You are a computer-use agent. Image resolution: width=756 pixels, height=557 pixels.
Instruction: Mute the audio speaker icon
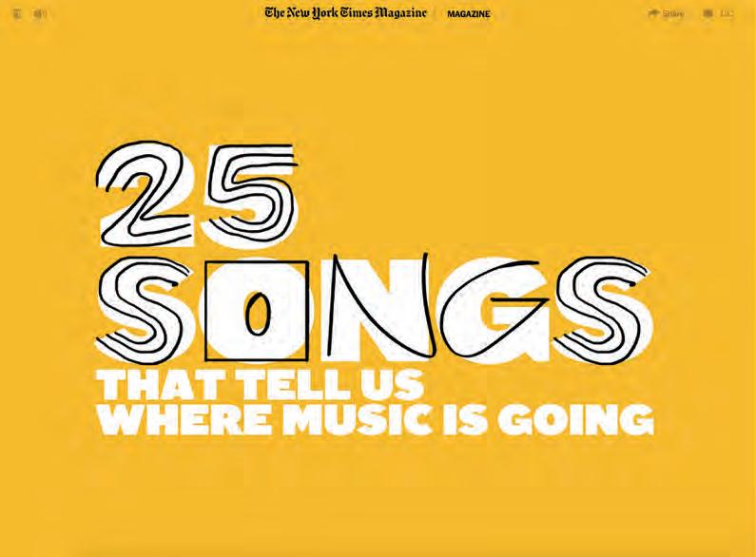click(x=40, y=14)
